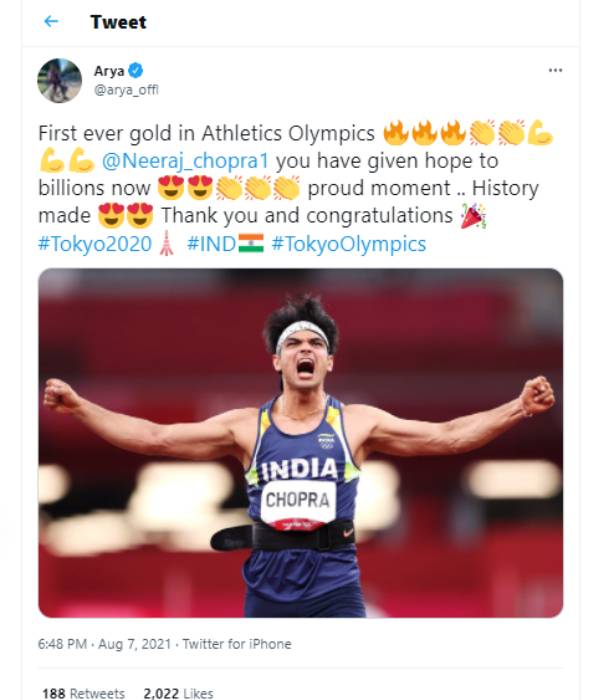Click the blue verified badge next to Arya

click(136, 71)
